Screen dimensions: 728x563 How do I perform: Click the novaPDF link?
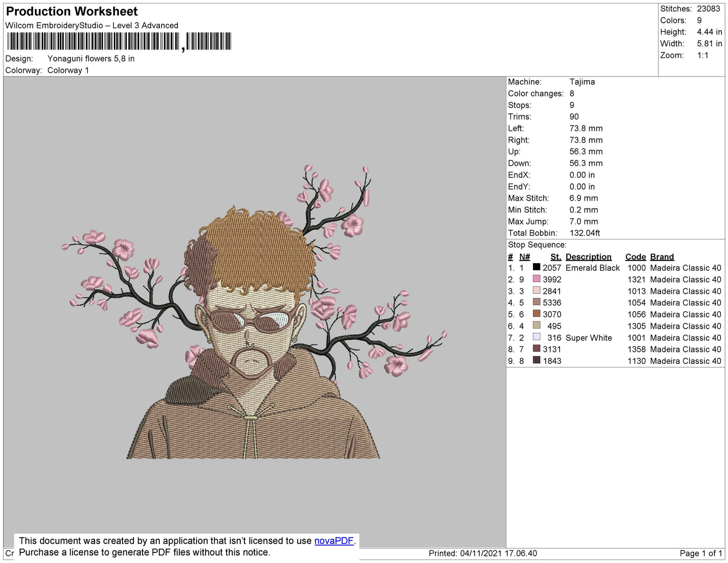[334, 541]
